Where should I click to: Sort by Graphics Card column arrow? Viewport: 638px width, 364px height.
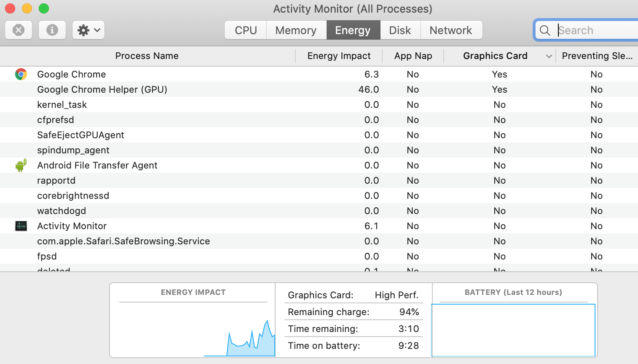point(549,56)
